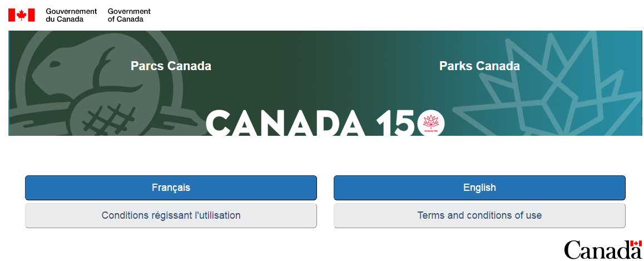Click the dark green banner area between headings
Image resolution: width=644 pixels, height=261 pixels.
323,67
